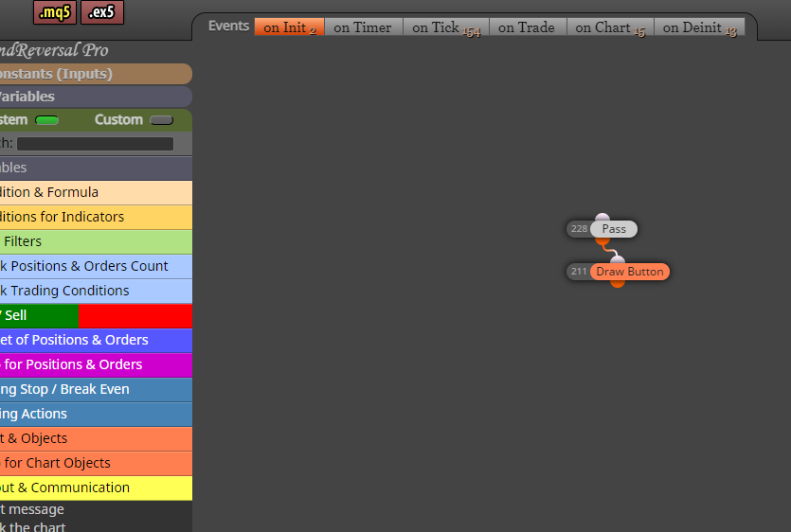Focus the block search input field
The image size is (791, 532).
pyautogui.click(x=95, y=144)
